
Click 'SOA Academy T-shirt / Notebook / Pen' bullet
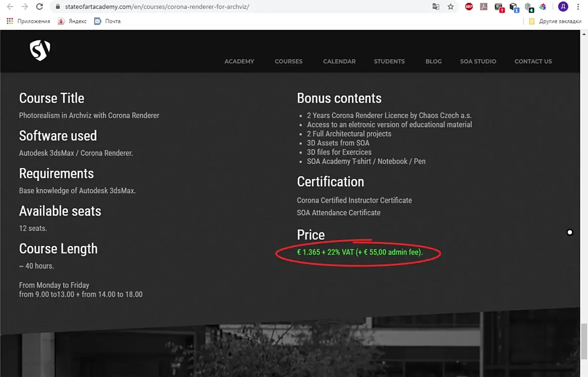[x=366, y=161]
